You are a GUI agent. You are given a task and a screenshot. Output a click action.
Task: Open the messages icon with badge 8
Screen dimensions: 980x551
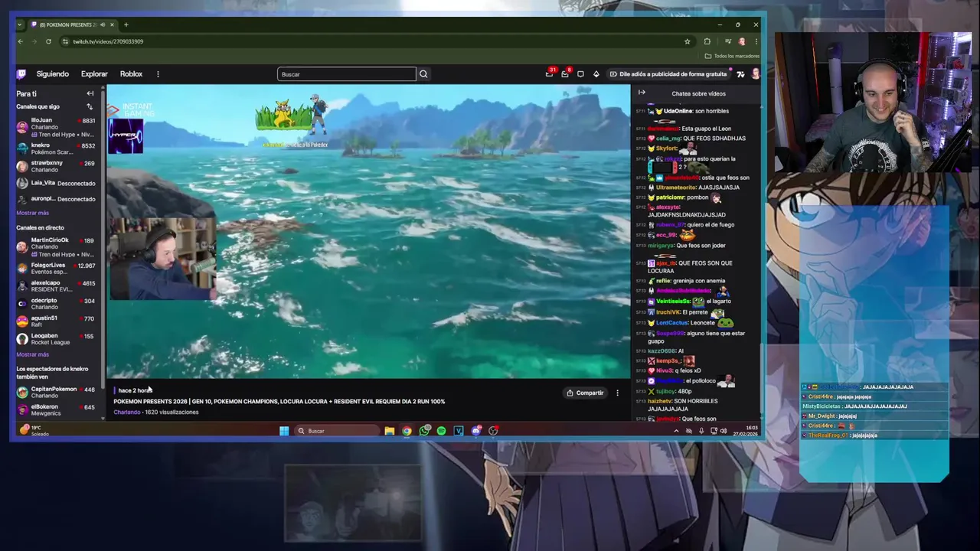(565, 73)
